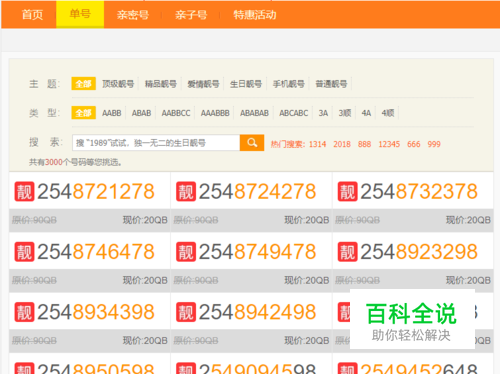Image resolution: width=500 pixels, height=374 pixels.
Task: Choose the AABB number type
Action: 112,113
